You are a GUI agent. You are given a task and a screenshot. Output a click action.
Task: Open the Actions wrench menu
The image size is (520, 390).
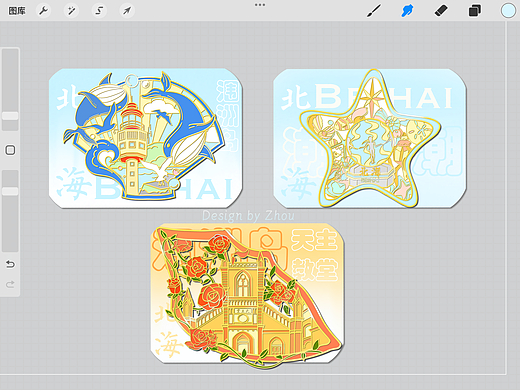pyautogui.click(x=44, y=11)
